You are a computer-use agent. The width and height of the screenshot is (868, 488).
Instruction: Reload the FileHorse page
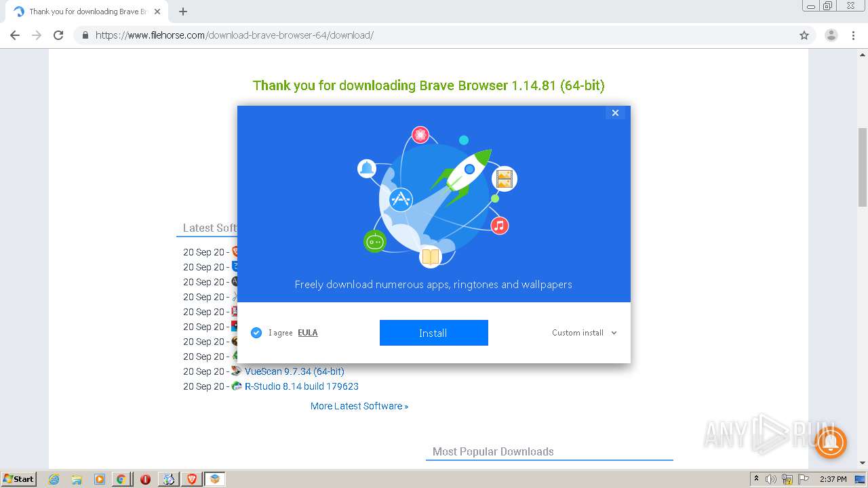pyautogui.click(x=58, y=35)
